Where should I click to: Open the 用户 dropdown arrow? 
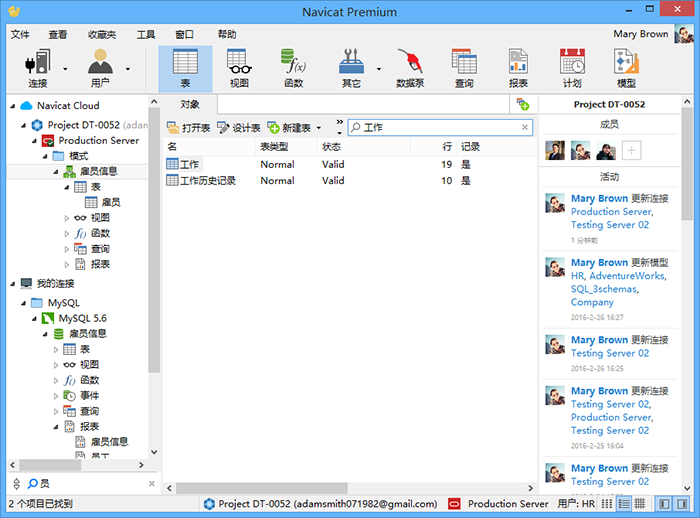128,69
